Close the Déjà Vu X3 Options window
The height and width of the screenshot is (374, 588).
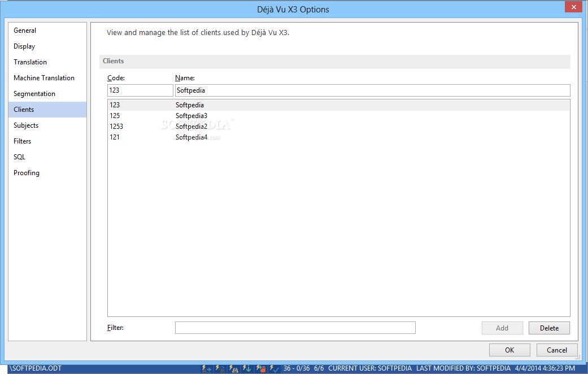pyautogui.click(x=574, y=7)
